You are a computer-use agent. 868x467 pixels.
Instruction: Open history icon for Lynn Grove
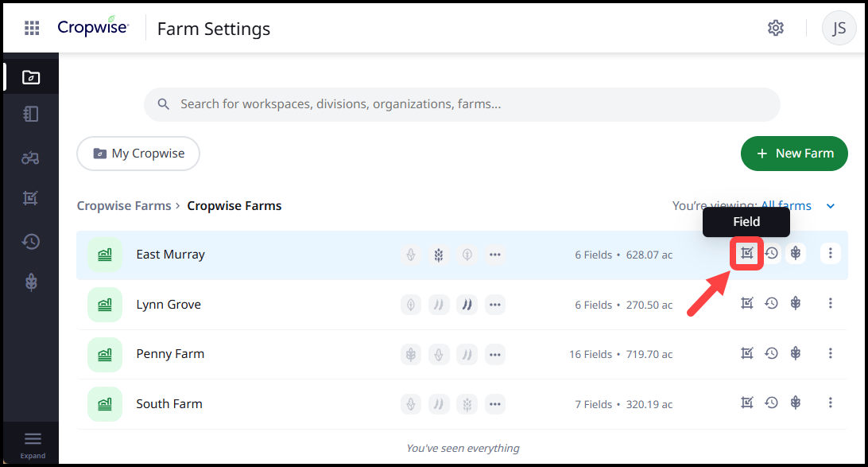click(771, 303)
